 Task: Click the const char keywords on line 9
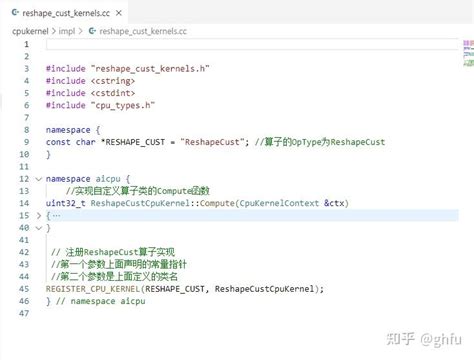(71, 142)
